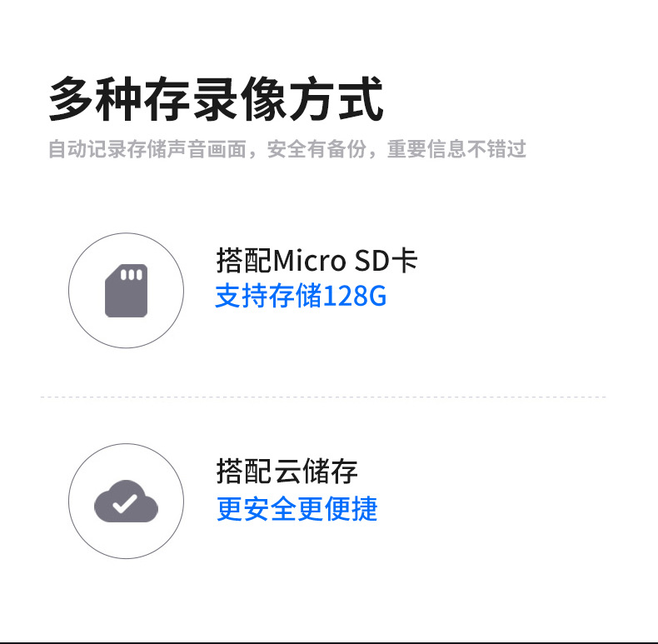Open the blue 支持存储128G link

click(x=301, y=296)
